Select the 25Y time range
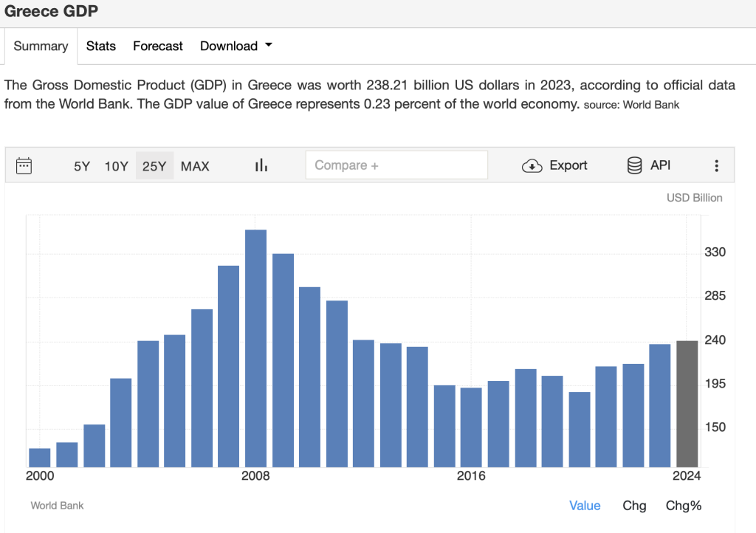The width and height of the screenshot is (756, 533). (154, 166)
